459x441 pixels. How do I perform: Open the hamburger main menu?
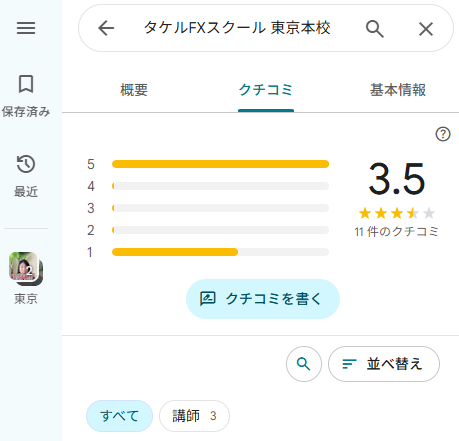coord(26,28)
